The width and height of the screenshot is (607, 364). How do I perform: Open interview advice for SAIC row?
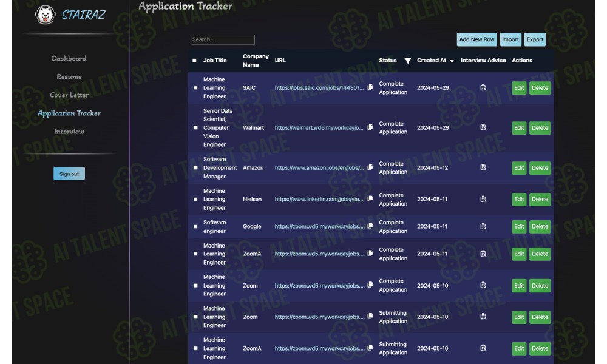(483, 88)
